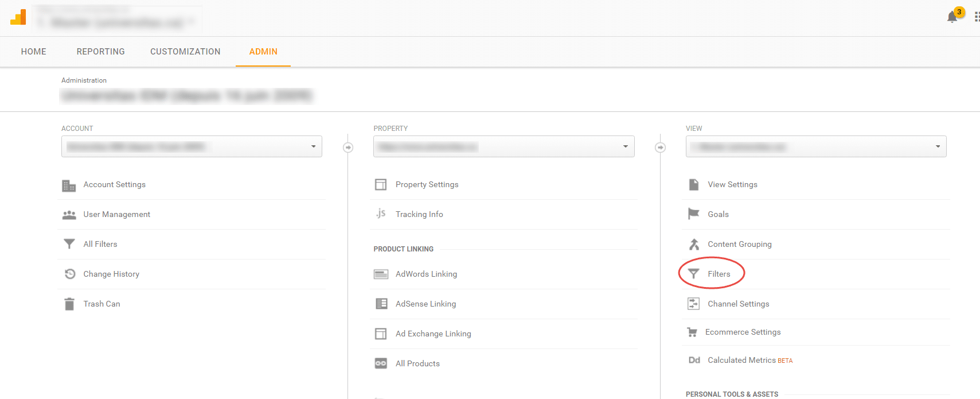Click the User Management people icon

(69, 215)
